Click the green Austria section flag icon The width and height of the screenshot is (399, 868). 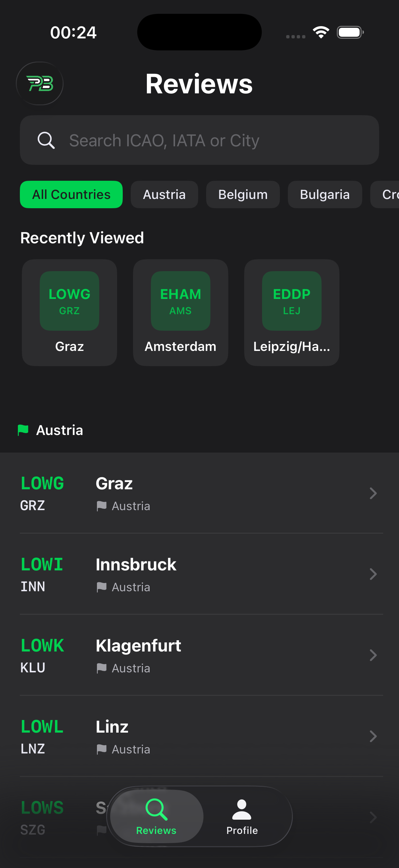(x=23, y=430)
